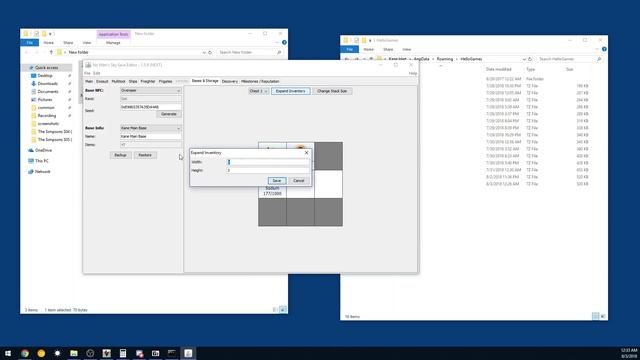This screenshot has width=640, height=360.
Task: Click the Generate seed button
Action: pos(169,114)
